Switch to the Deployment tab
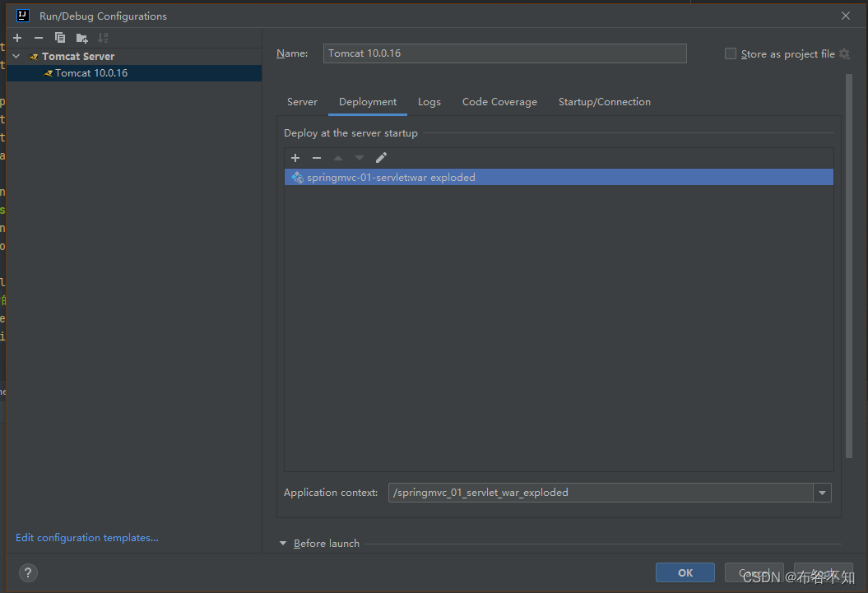Screen dimensions: 868x593 (368, 102)
